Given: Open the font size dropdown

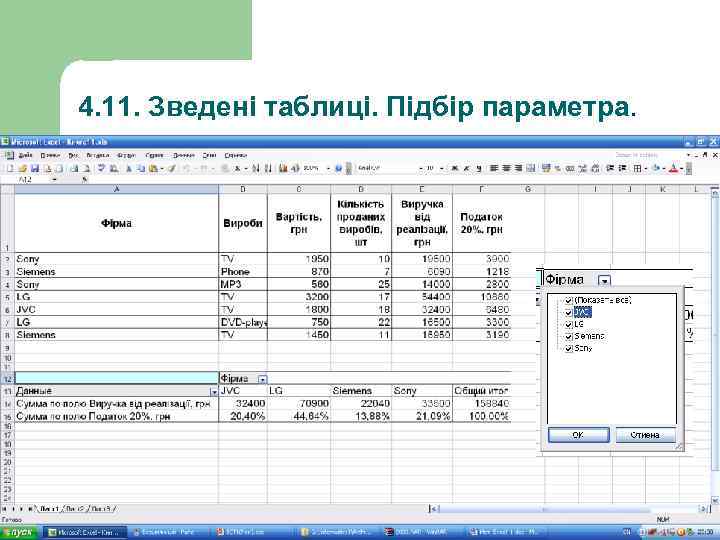Looking at the screenshot, I should tap(442, 169).
